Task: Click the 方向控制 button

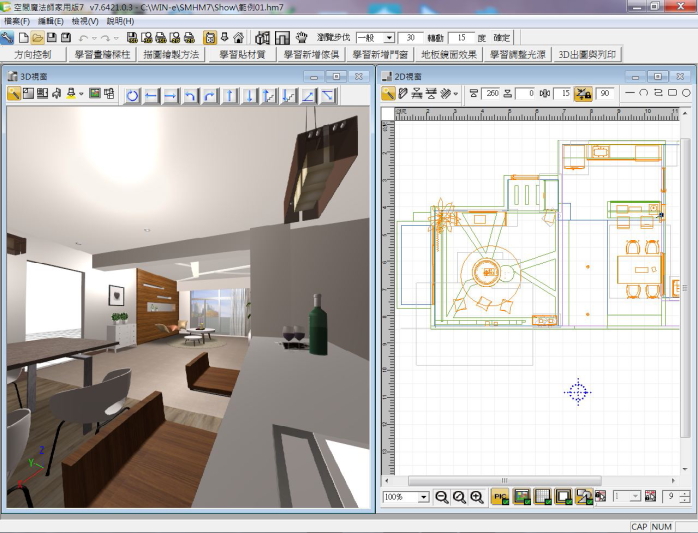Action: [x=33, y=54]
